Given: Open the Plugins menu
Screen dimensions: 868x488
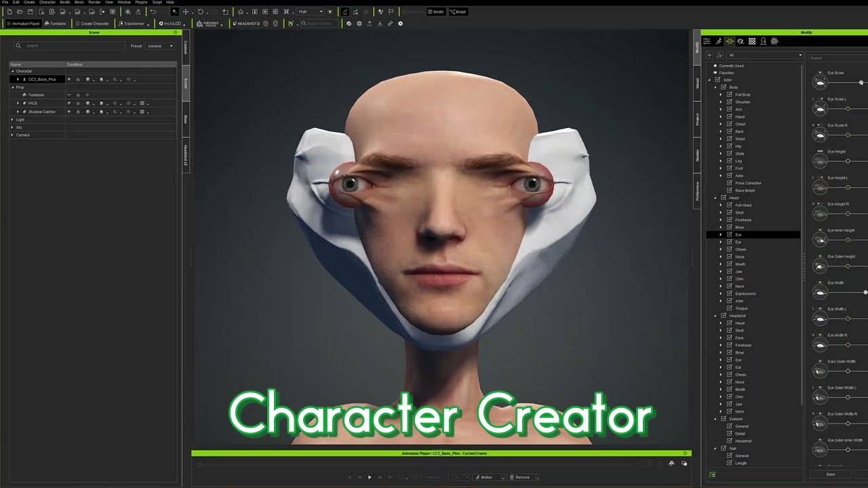Looking at the screenshot, I should [x=141, y=2].
